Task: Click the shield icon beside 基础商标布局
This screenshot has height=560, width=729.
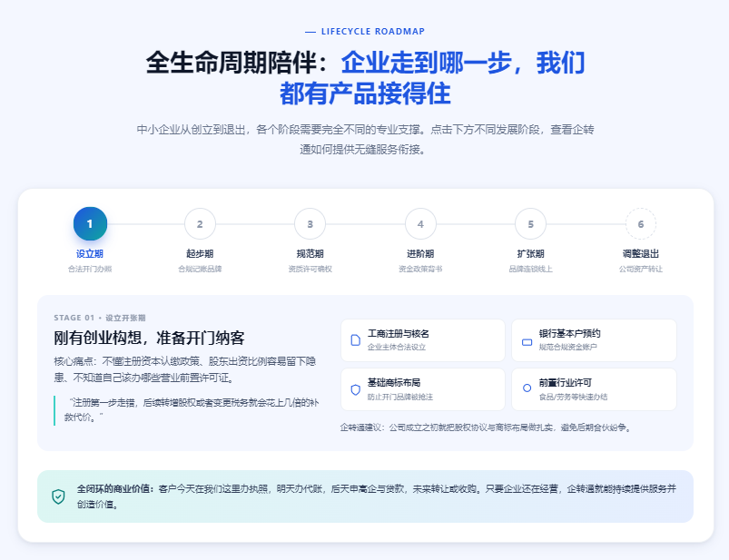Action: (356, 389)
